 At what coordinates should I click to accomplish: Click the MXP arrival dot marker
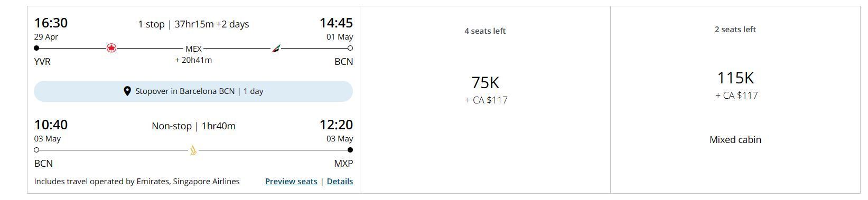pyautogui.click(x=350, y=150)
